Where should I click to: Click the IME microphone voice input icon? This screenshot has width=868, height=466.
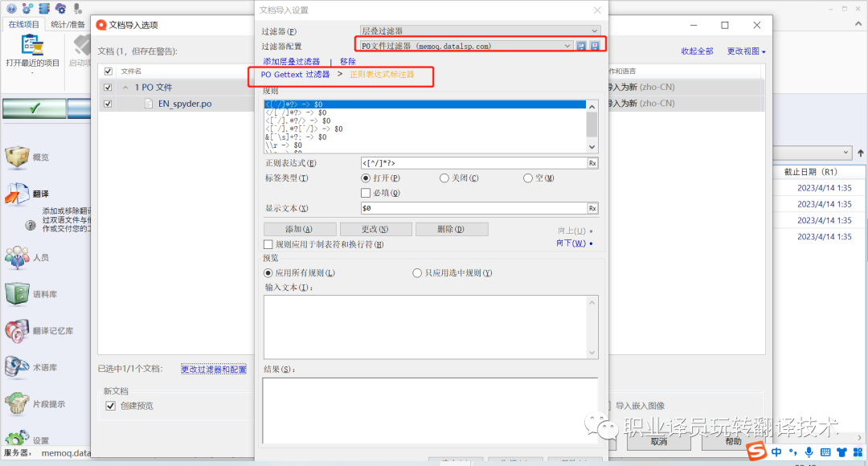[x=809, y=452]
